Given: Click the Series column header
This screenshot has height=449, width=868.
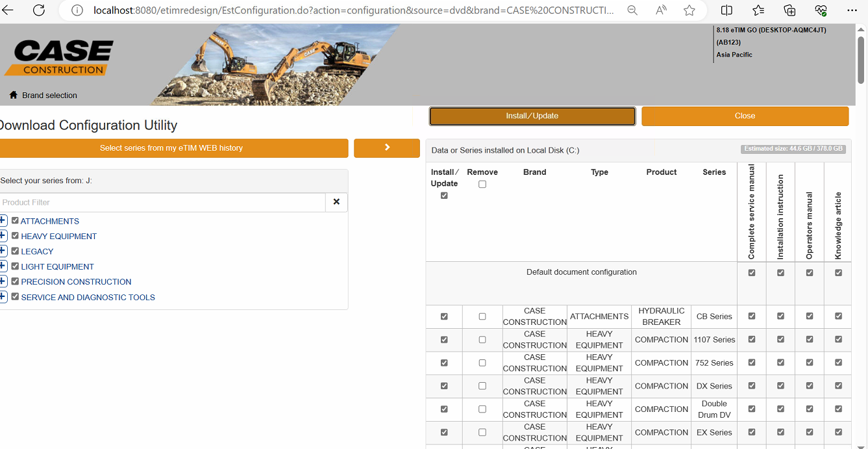Looking at the screenshot, I should (x=714, y=172).
